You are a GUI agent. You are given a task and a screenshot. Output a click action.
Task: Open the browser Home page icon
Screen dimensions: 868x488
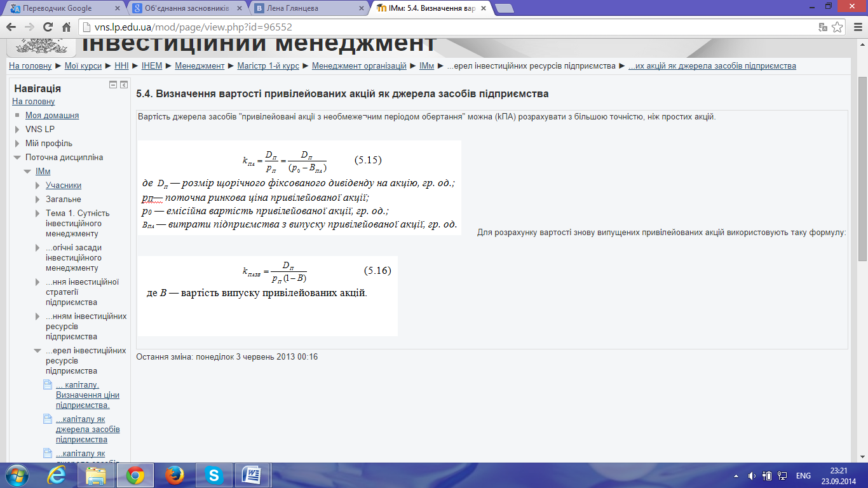(66, 27)
